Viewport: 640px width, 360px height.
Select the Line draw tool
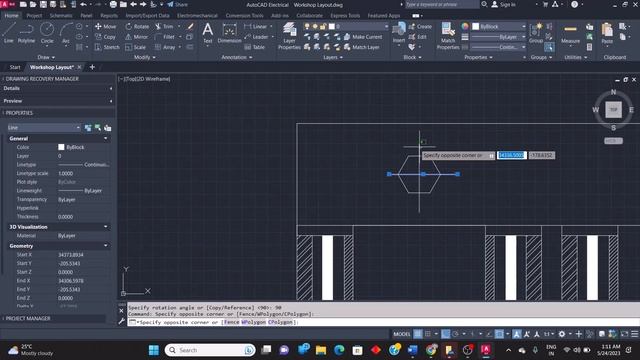pyautogui.click(x=9, y=33)
